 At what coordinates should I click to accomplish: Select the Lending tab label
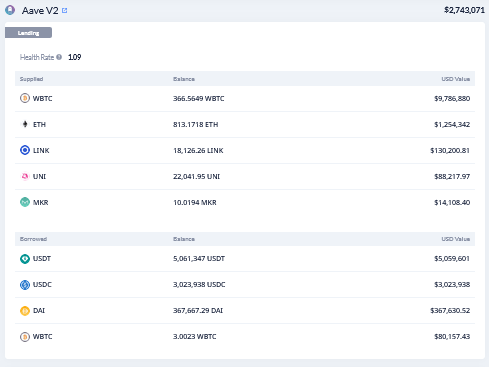click(28, 33)
